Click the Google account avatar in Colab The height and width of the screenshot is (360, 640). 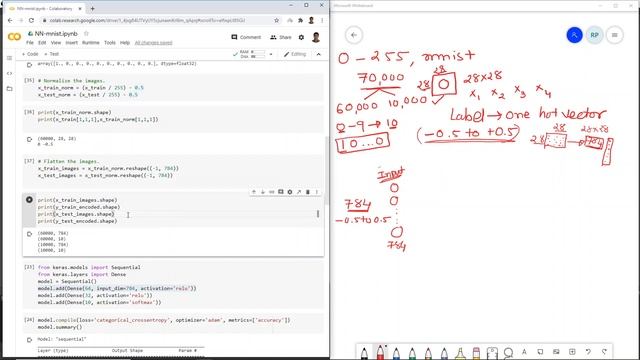[316, 37]
